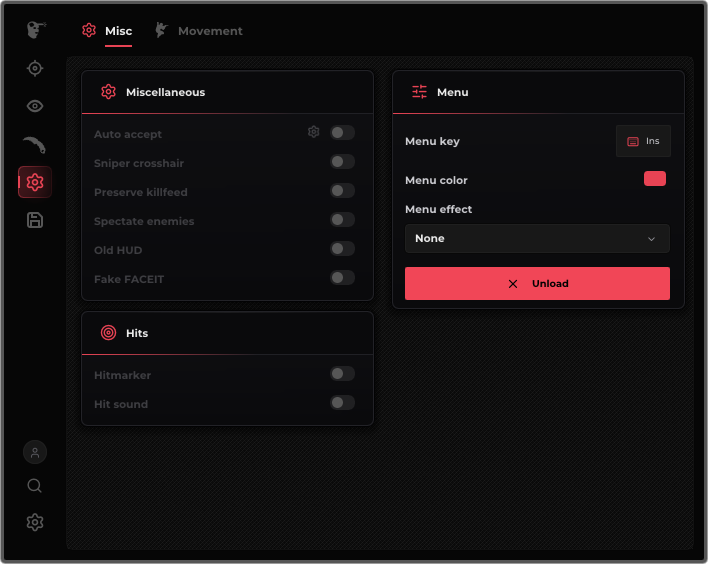Click the head logo at top of sidebar

36,30
